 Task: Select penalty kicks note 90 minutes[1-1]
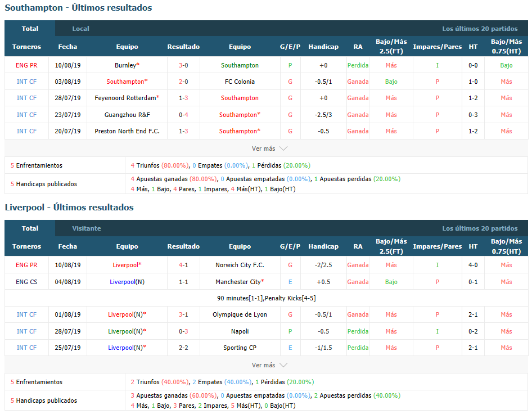267,298
